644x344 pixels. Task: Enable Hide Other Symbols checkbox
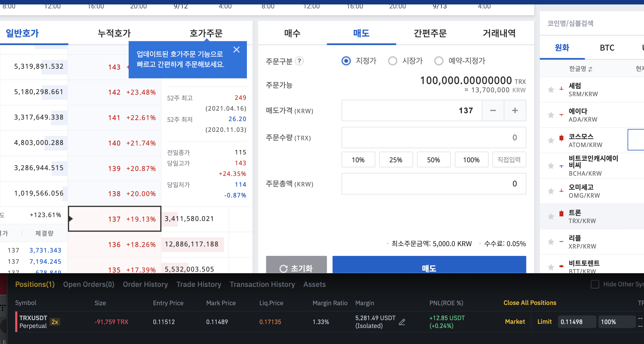(595, 284)
